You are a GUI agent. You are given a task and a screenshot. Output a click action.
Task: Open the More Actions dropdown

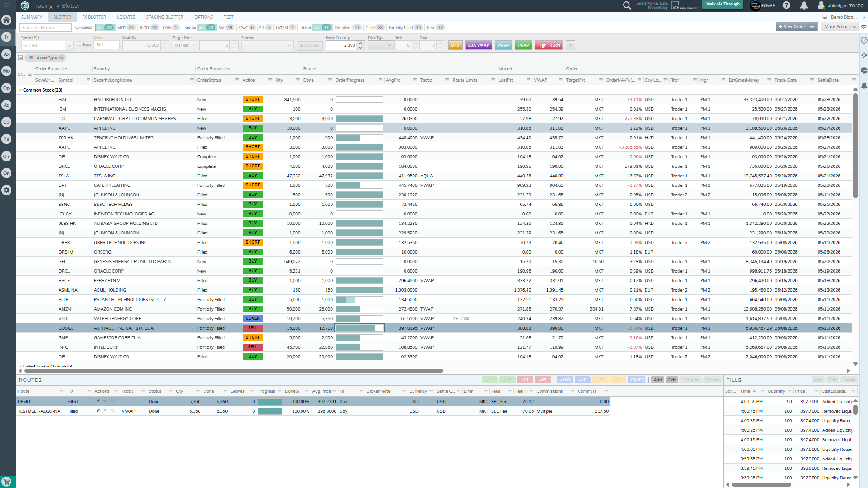pos(840,27)
